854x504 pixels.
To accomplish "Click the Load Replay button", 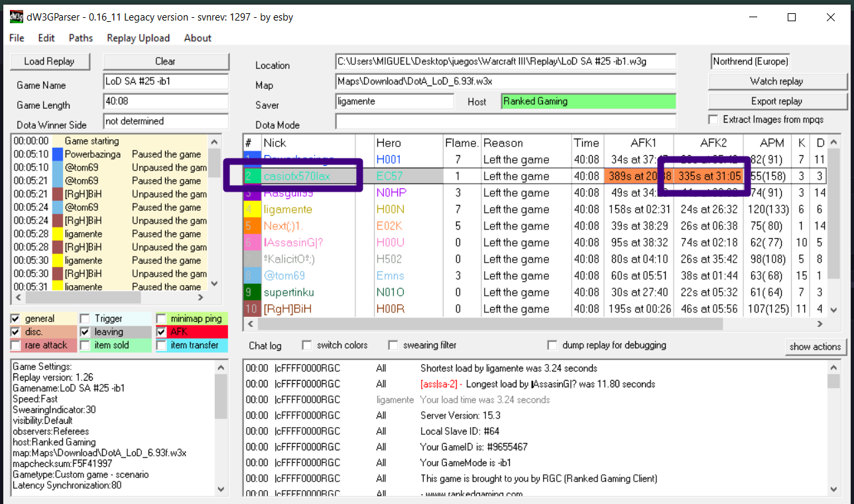I will [x=49, y=61].
